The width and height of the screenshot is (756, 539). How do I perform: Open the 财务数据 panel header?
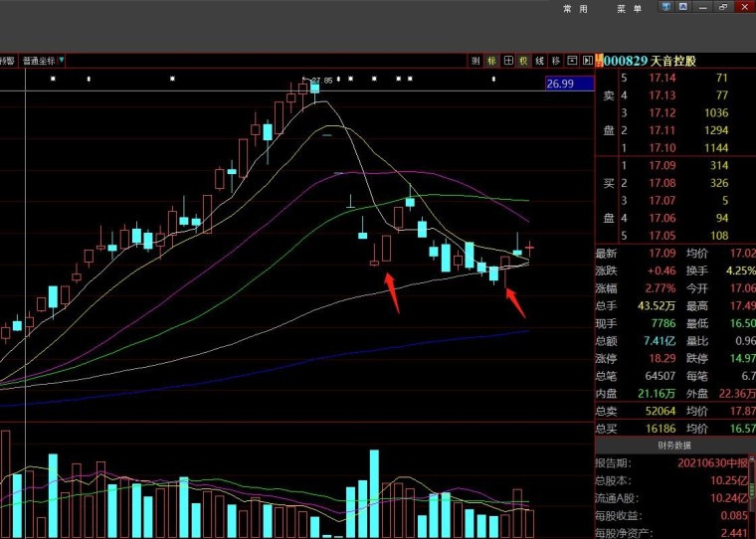pos(674,446)
